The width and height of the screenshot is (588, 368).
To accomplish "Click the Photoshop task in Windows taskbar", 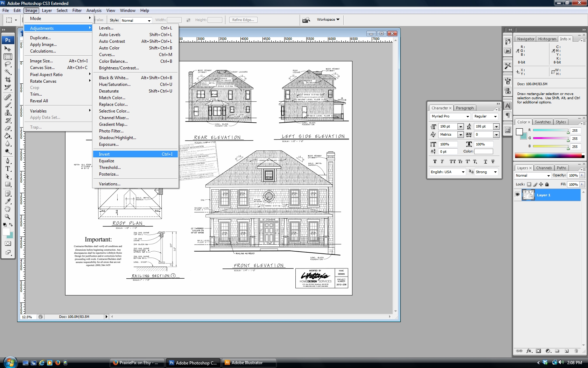I will (193, 363).
